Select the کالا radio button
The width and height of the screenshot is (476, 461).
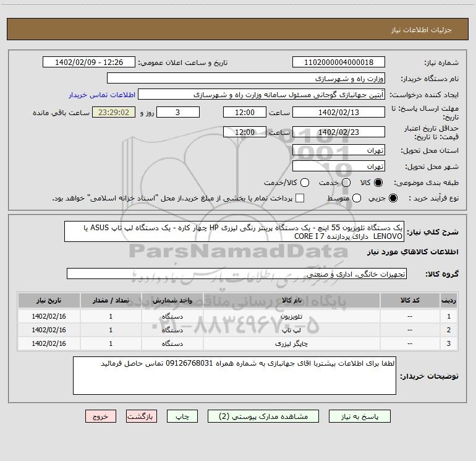point(378,183)
